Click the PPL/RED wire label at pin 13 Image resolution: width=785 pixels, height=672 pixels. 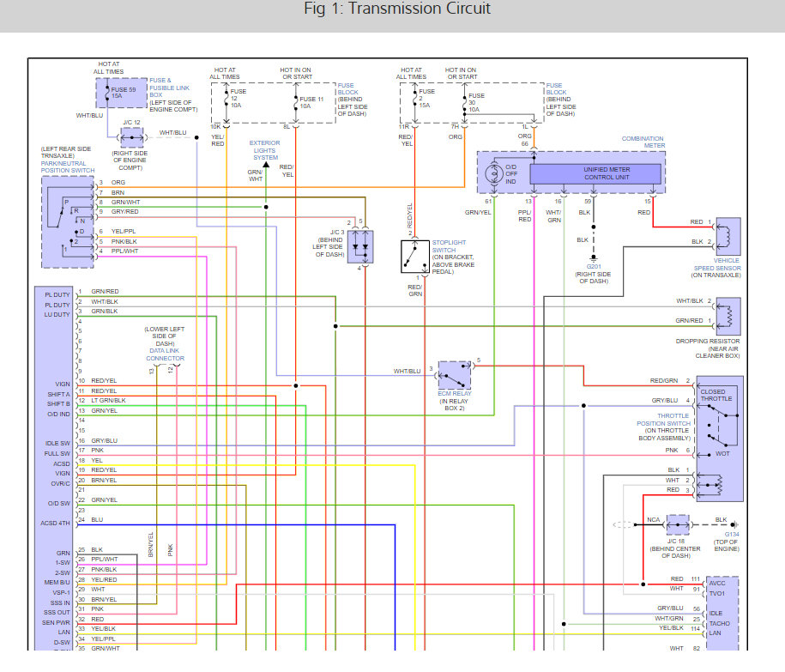525,215
